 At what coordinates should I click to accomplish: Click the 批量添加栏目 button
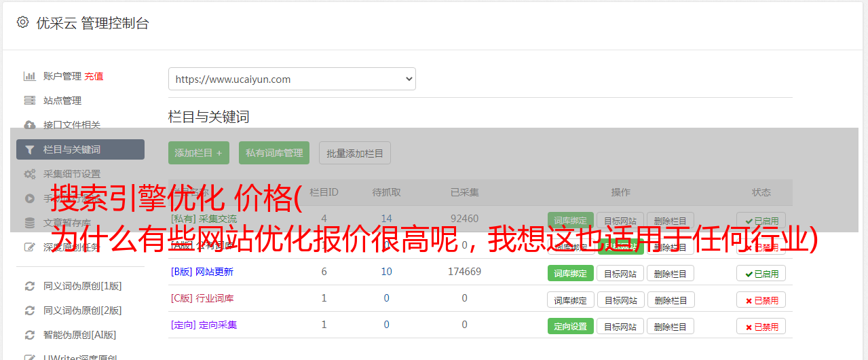(355, 153)
